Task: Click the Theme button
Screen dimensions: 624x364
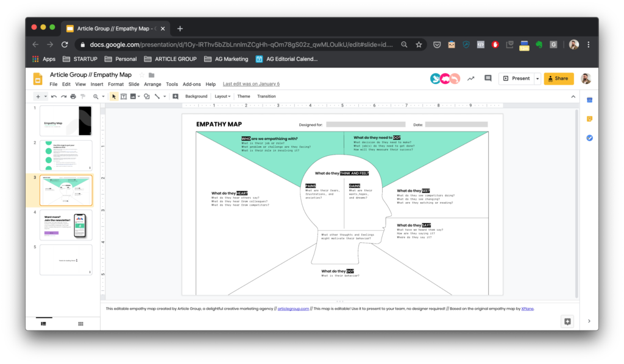Action: pyautogui.click(x=244, y=97)
